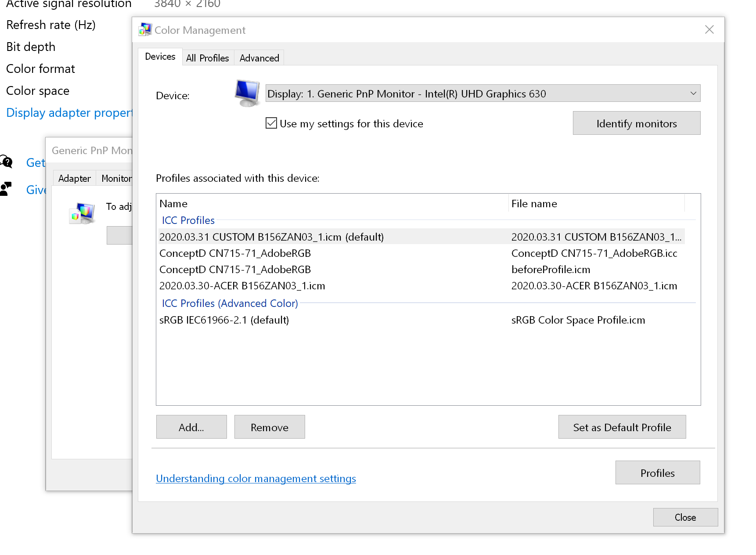The height and width of the screenshot is (555, 756).
Task: Open Understanding color management settings link
Action: click(x=256, y=478)
